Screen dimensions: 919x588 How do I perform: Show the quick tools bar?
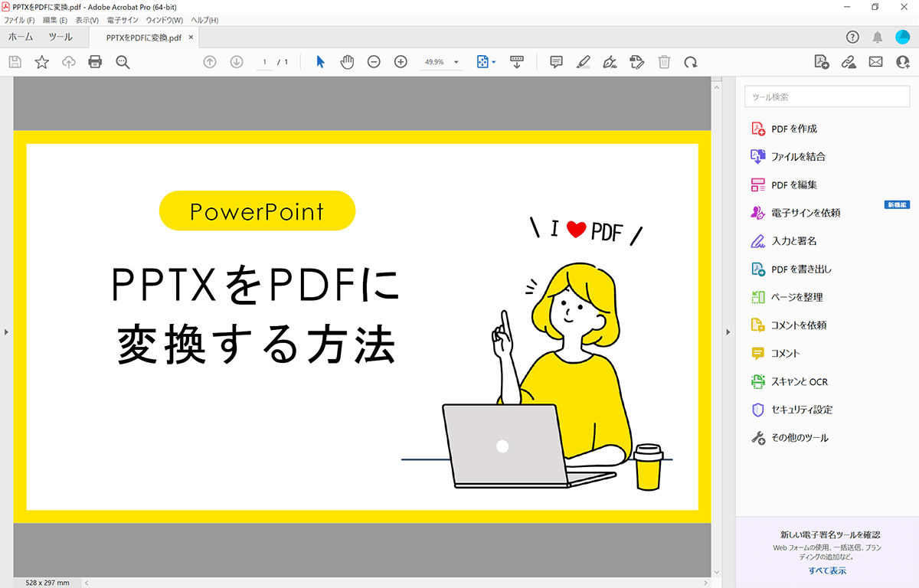[x=517, y=62]
